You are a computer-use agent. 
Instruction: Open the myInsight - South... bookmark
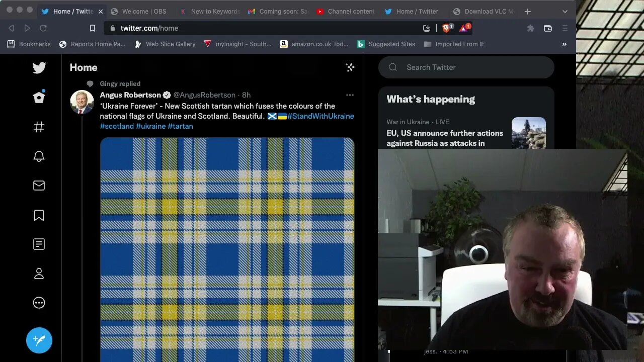click(x=237, y=44)
